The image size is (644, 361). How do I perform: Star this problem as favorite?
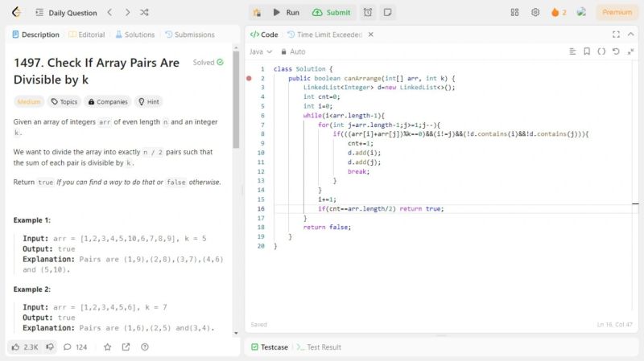click(107, 347)
